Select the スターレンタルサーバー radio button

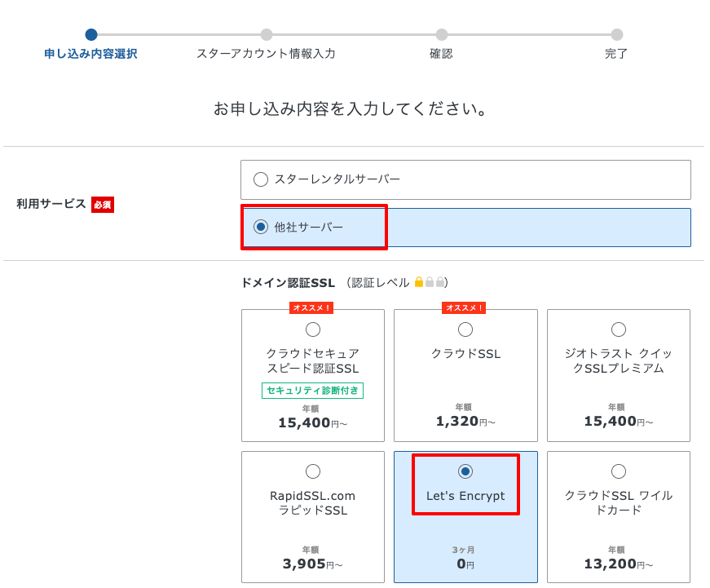pos(261,179)
